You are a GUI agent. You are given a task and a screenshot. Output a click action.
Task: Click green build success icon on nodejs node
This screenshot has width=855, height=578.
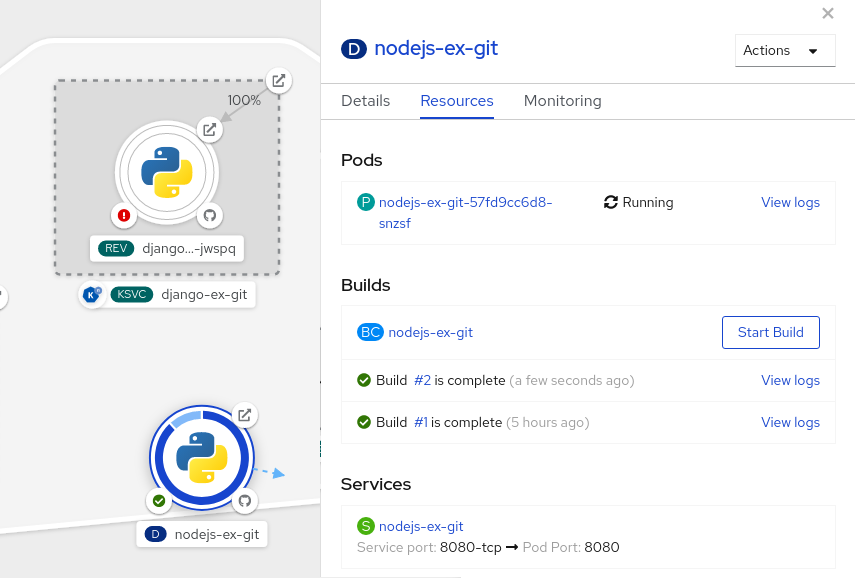(x=158, y=500)
